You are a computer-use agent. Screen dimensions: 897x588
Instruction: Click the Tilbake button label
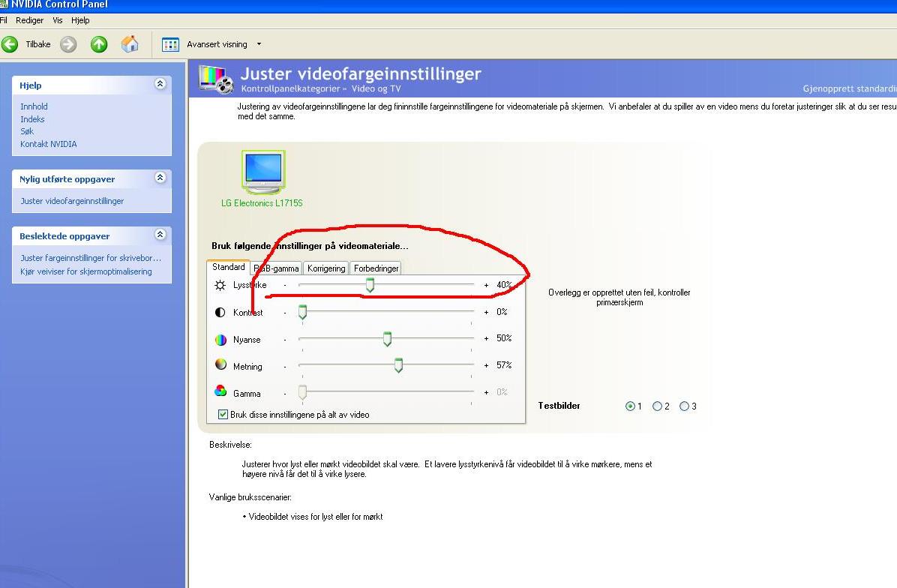37,44
